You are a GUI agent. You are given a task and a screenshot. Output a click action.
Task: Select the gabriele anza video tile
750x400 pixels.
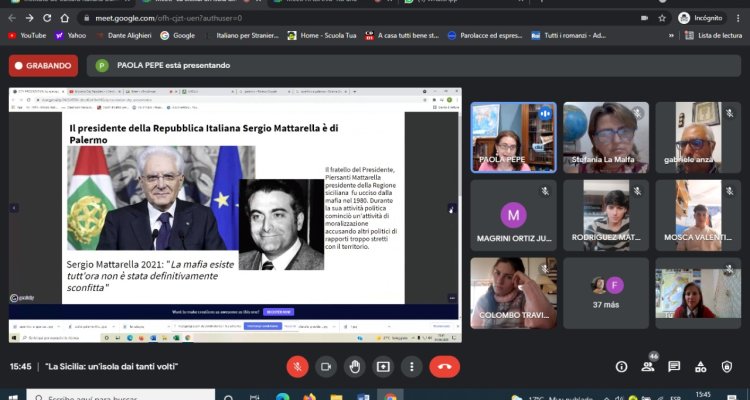click(698, 137)
